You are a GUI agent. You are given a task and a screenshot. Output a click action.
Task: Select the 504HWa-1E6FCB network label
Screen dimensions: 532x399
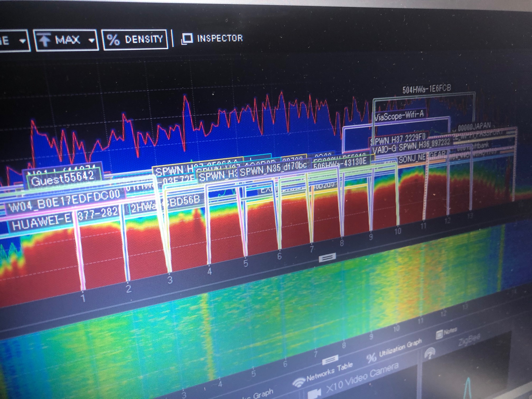point(426,89)
